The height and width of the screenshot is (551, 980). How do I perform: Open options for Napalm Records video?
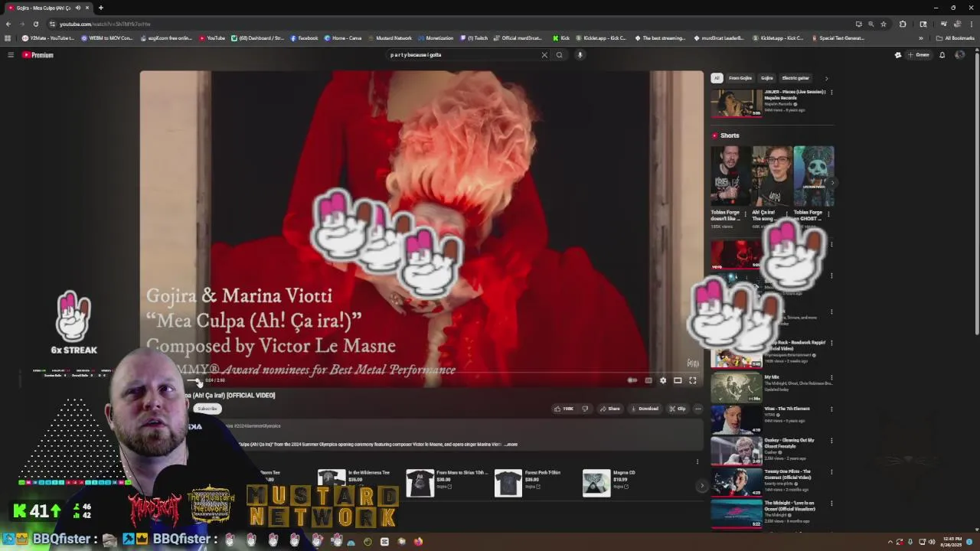click(831, 93)
